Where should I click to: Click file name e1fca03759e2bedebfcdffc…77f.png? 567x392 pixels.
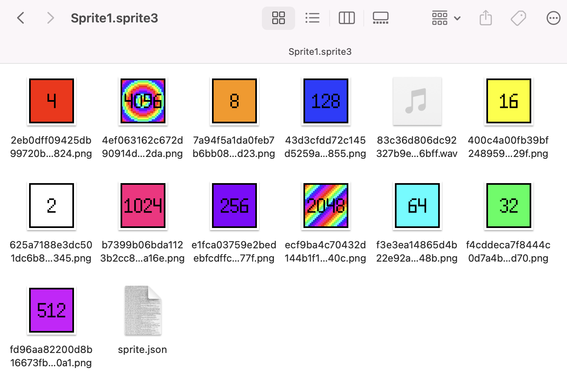point(234,252)
